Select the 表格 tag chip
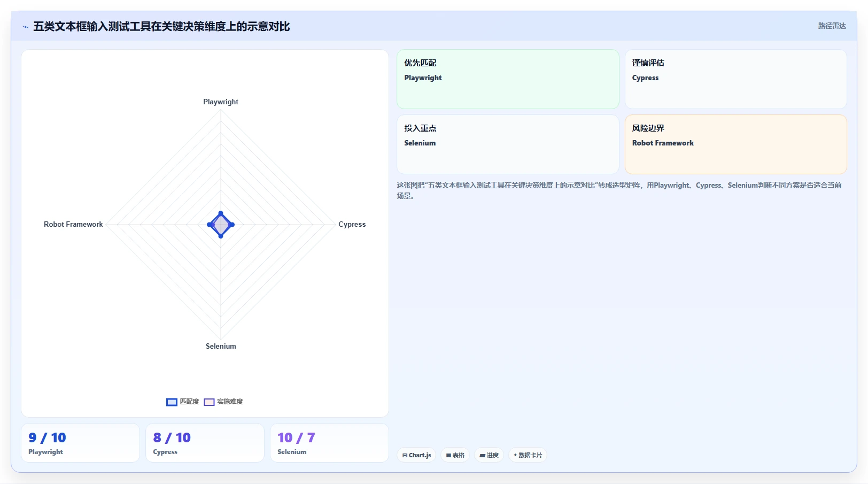This screenshot has height=484, width=868. (455, 455)
